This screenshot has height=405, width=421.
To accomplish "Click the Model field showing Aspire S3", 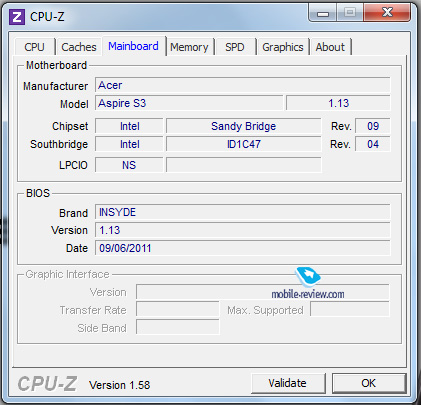I will point(189,103).
